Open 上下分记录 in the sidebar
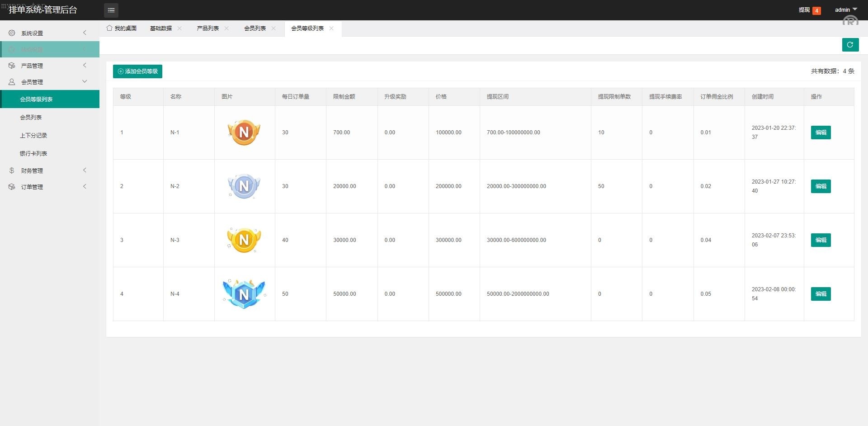This screenshot has height=426, width=868. 33,136
